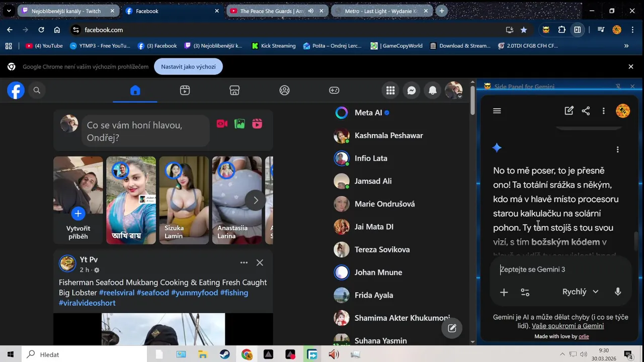
Task: Open account menu on profile picture
Action: click(454, 90)
